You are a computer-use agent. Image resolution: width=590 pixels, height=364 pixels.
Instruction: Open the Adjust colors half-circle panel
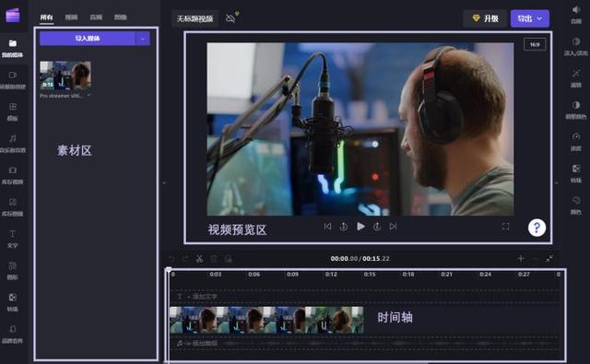[x=575, y=110]
